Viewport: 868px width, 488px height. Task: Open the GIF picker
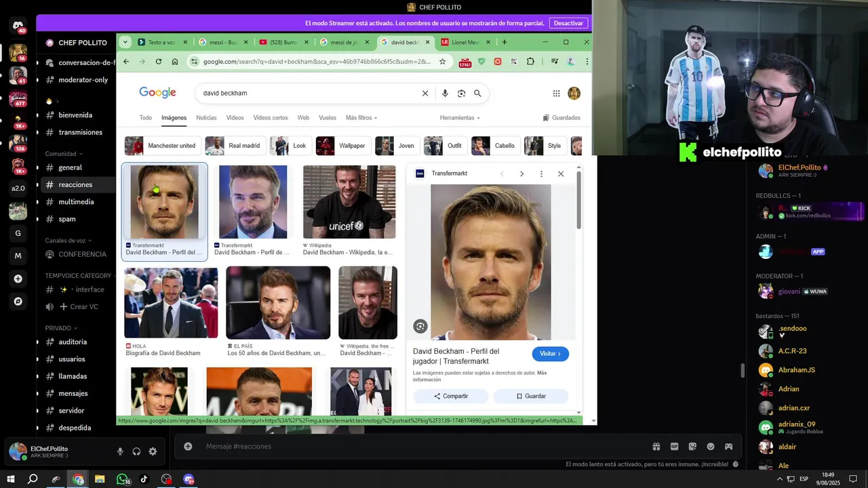674,446
